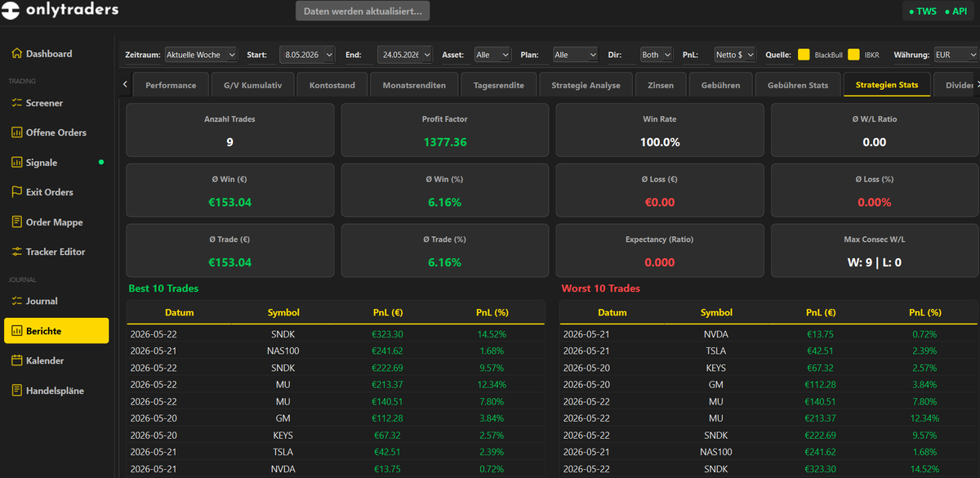
Task: Click the Dashboard home icon
Action: (x=16, y=53)
